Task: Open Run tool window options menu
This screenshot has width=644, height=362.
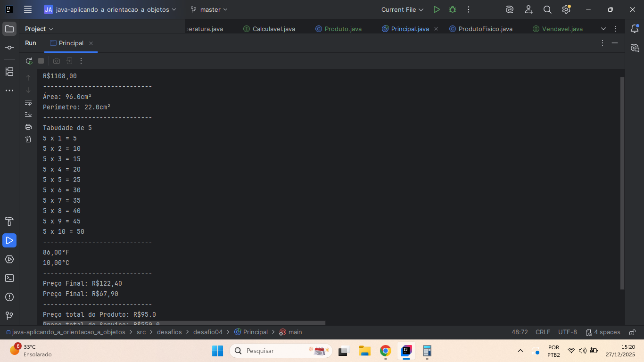Action: [x=602, y=43]
